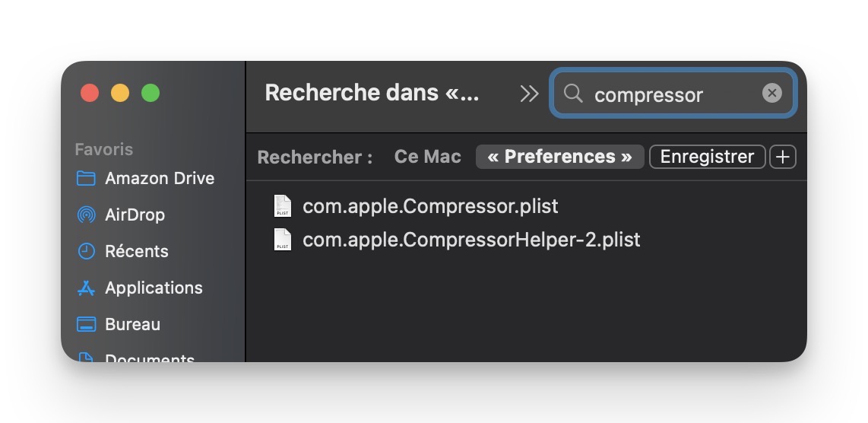868x423 pixels.
Task: Click the Récents clock icon
Action: pyautogui.click(x=87, y=252)
